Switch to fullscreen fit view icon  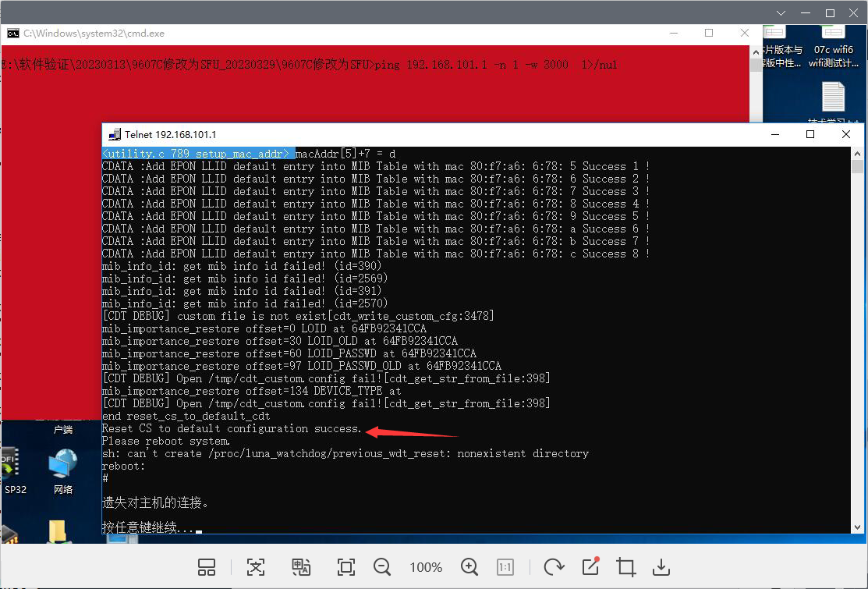[346, 567]
